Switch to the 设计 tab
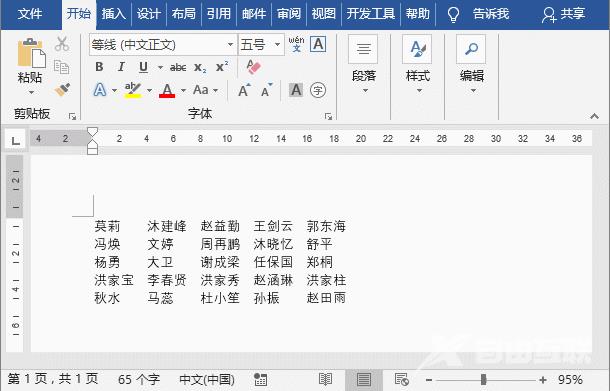The width and height of the screenshot is (610, 391). click(x=149, y=14)
